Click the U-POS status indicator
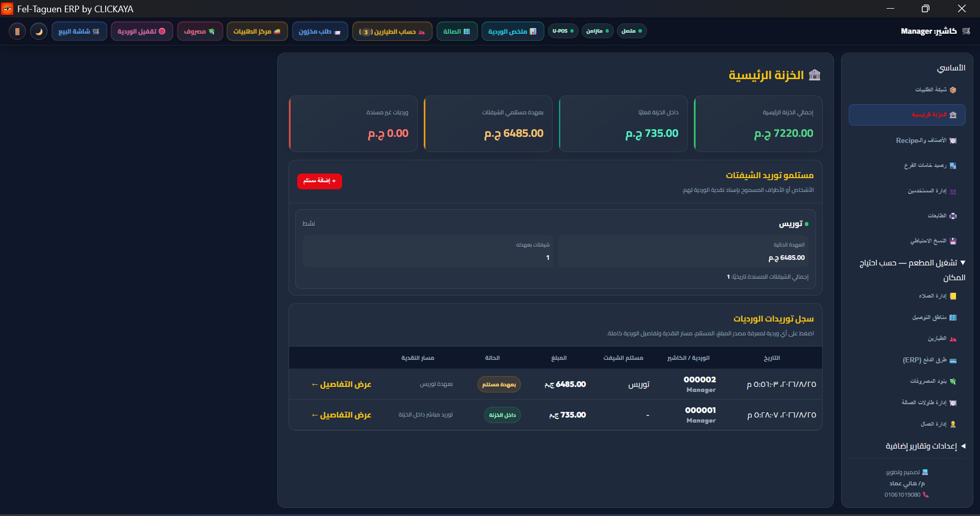The height and width of the screenshot is (516, 980). point(563,31)
